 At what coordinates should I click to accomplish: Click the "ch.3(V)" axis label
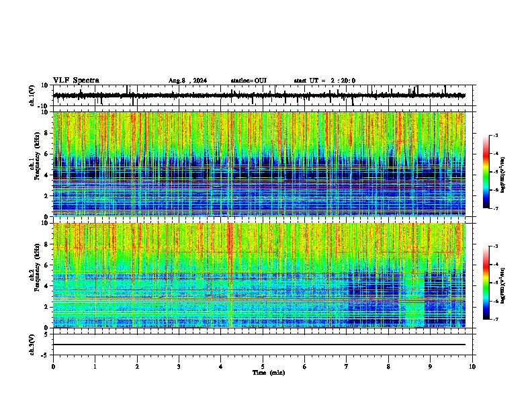(32, 345)
